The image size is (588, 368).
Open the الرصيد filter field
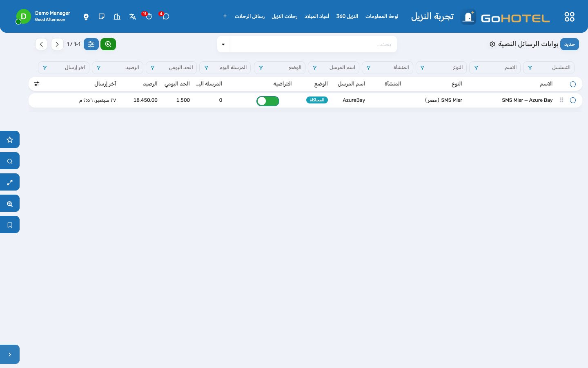118,67
